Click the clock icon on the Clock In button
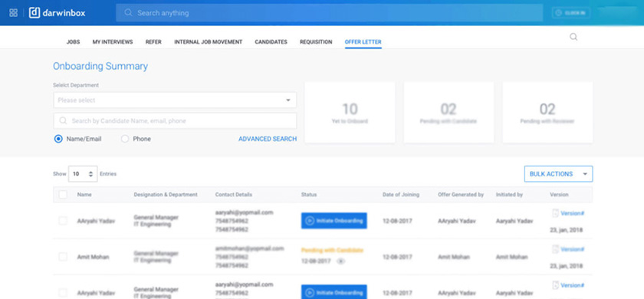Viewport: 644px width, 299px height. pos(558,13)
